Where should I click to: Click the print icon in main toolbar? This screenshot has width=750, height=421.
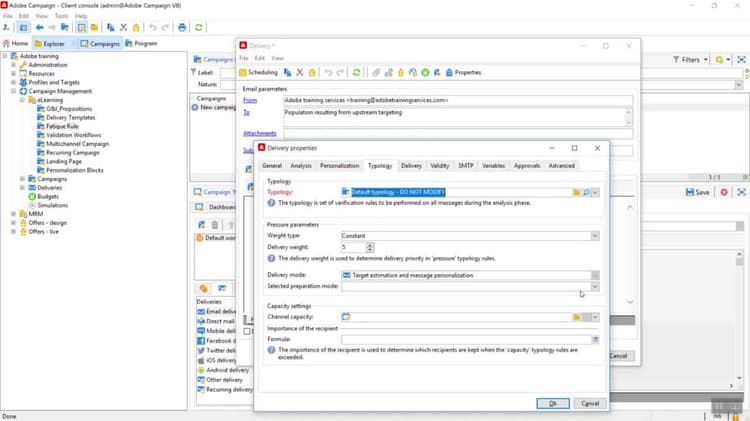(182, 28)
